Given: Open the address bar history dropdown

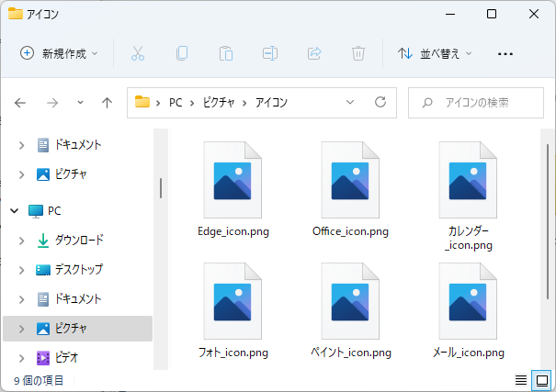Looking at the screenshot, I should coord(350,102).
